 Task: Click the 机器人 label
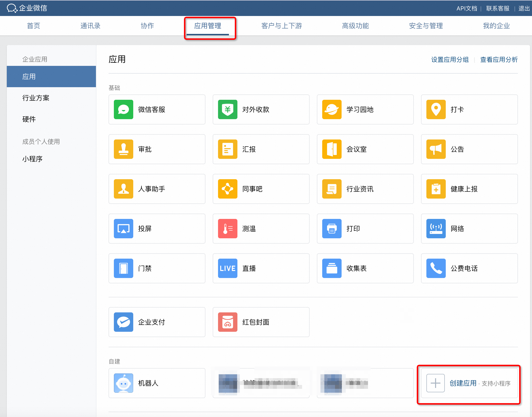(x=148, y=383)
